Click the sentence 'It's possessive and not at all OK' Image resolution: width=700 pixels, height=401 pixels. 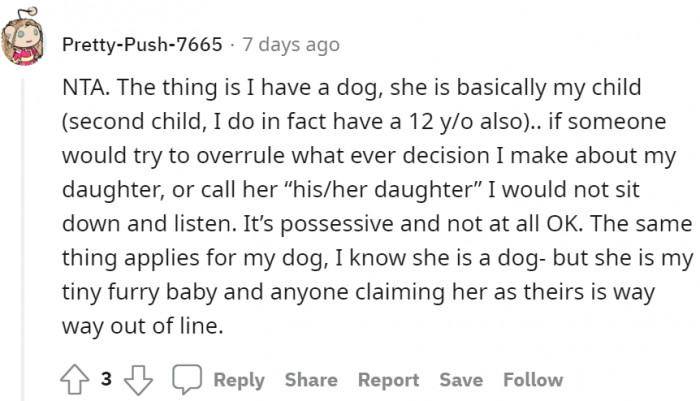(412, 224)
